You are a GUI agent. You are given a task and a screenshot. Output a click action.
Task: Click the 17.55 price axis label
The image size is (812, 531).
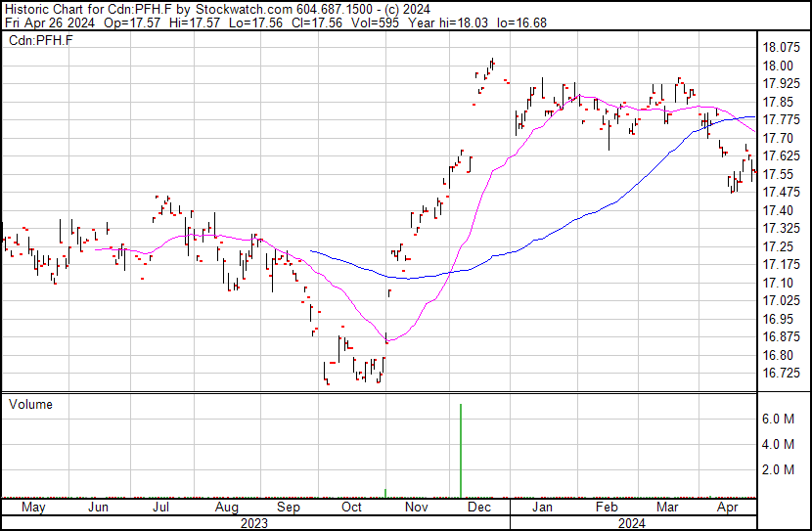click(778, 174)
